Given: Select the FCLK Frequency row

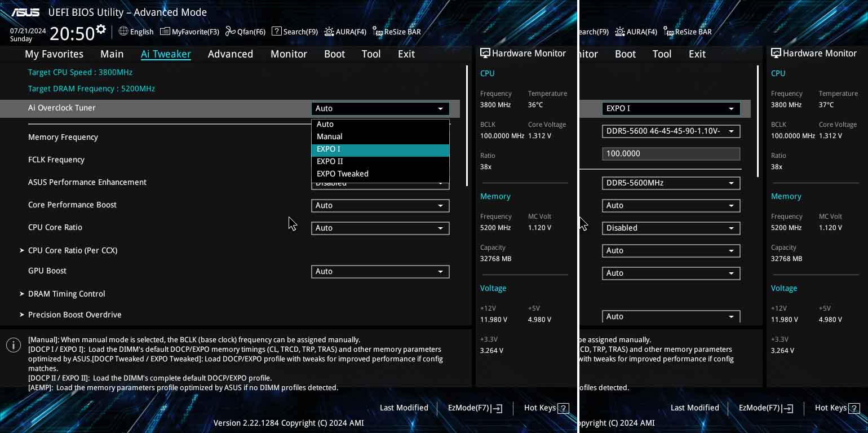Looking at the screenshot, I should click(x=56, y=160).
